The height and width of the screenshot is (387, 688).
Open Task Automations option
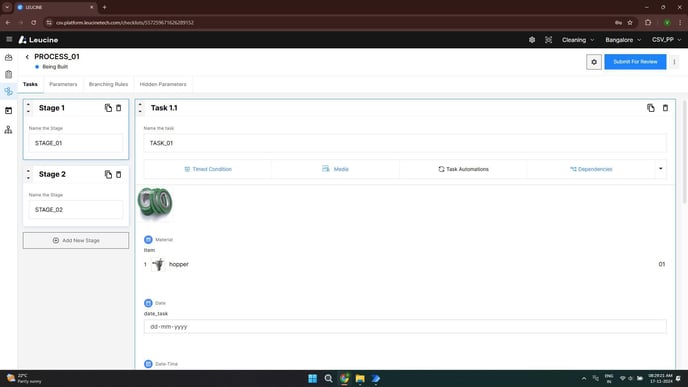(x=463, y=169)
